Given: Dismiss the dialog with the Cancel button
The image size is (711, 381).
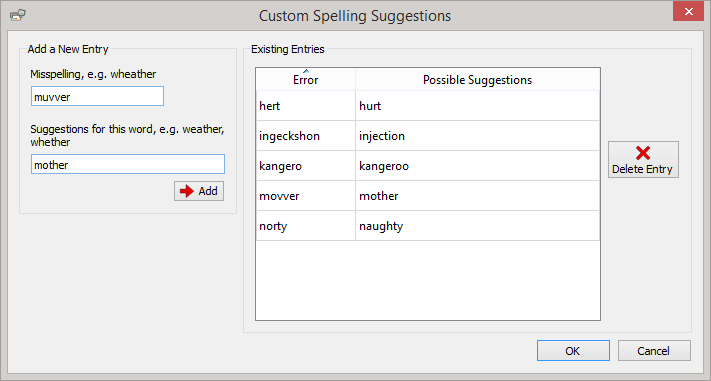Looking at the screenshot, I should tap(654, 351).
